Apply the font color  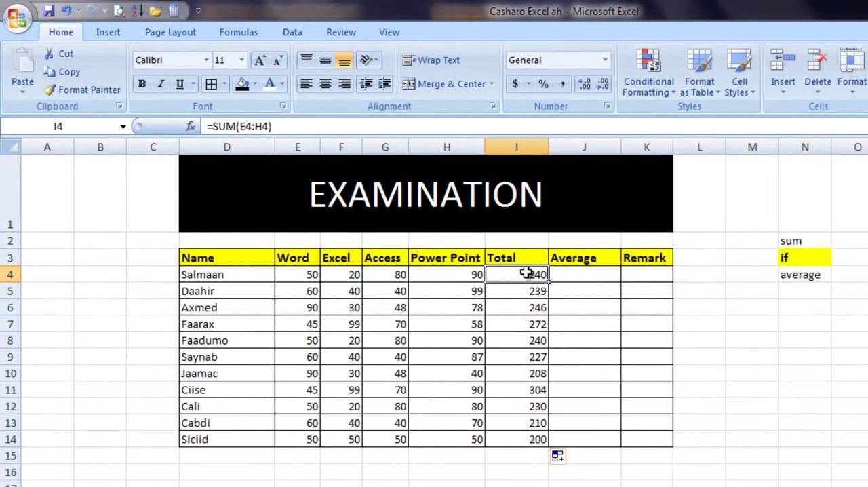tap(270, 84)
